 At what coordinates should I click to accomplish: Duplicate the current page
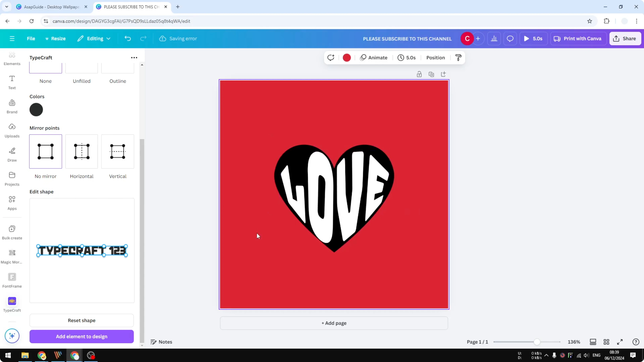pos(432,74)
